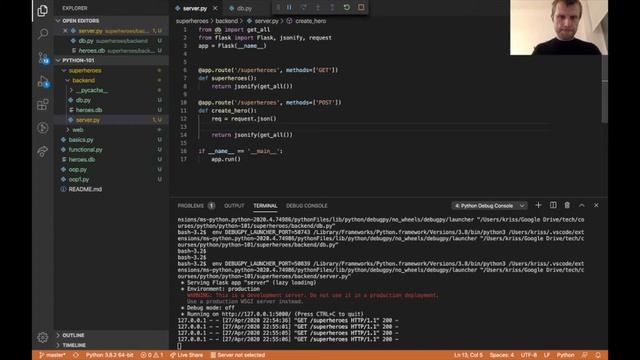Maximize the panel with up chevron

point(582,205)
